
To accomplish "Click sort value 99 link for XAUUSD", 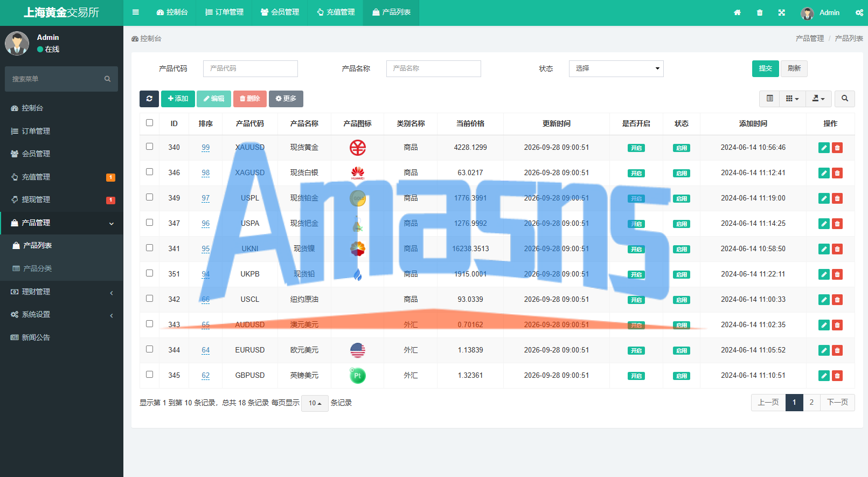I will 206,148.
